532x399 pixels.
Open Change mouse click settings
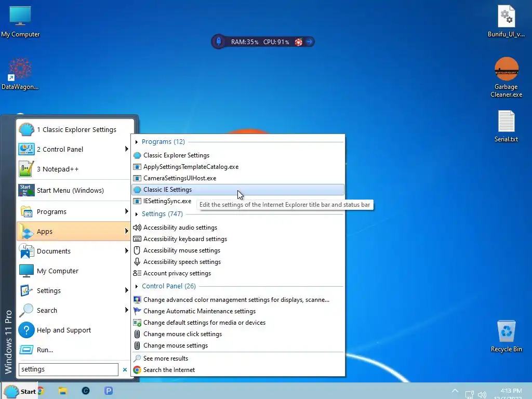pyautogui.click(x=238, y=334)
